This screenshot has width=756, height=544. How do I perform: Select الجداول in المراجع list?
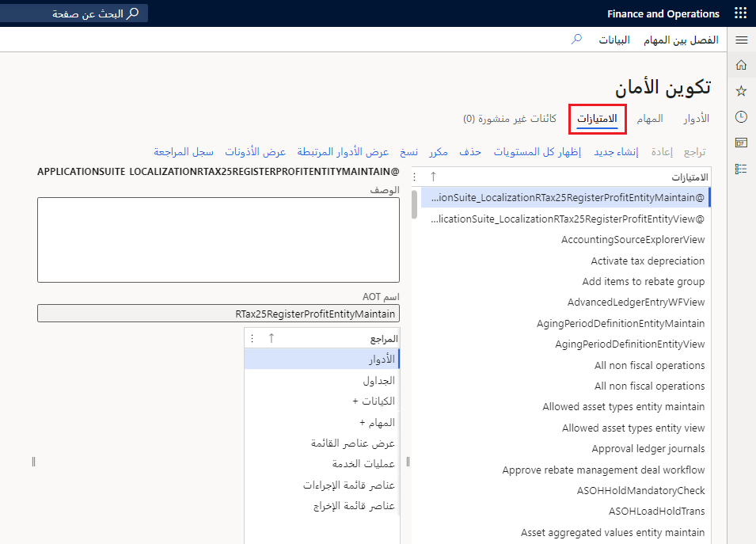tap(321, 381)
